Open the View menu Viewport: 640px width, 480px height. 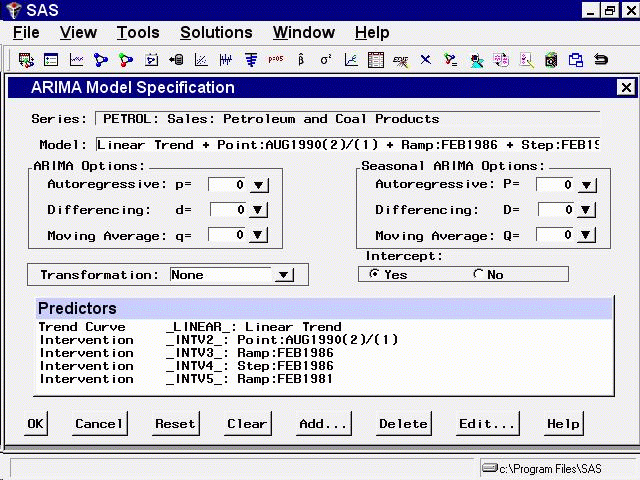click(x=78, y=33)
